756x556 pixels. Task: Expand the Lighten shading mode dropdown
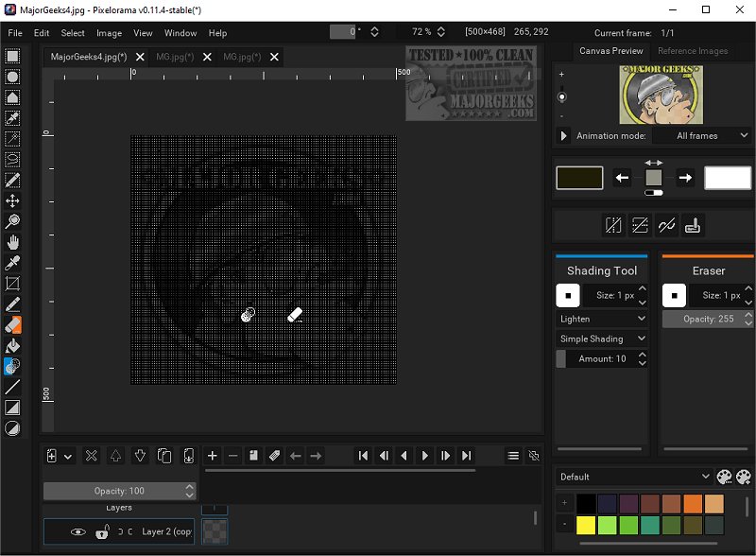602,319
